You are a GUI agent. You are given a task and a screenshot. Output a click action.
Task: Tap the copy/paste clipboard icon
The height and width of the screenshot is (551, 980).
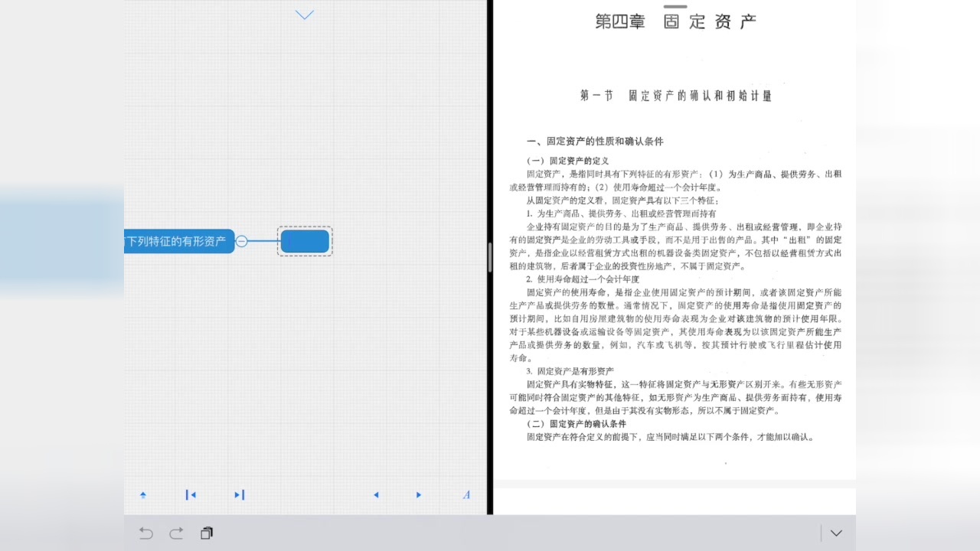(x=207, y=533)
